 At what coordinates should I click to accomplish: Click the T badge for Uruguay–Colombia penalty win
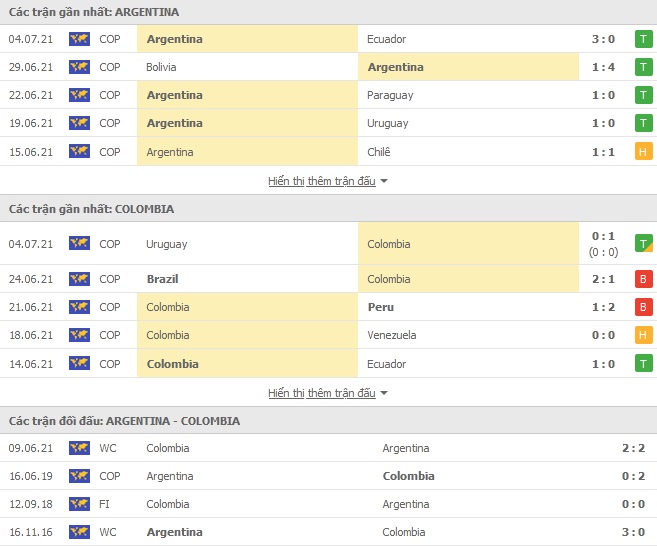(x=644, y=243)
